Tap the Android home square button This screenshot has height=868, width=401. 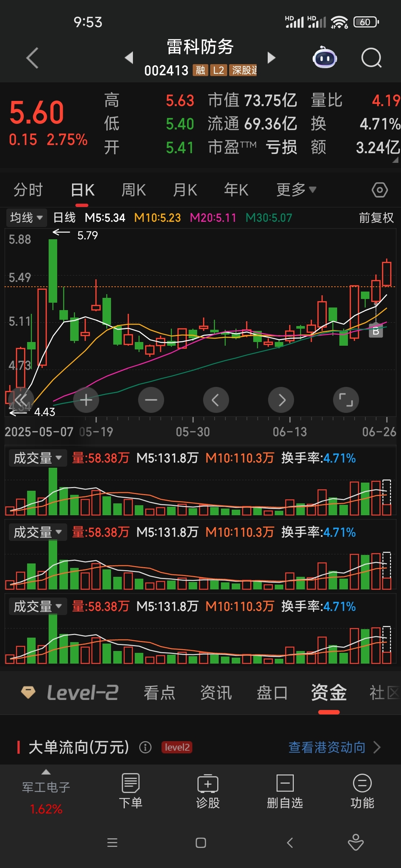coord(201,843)
